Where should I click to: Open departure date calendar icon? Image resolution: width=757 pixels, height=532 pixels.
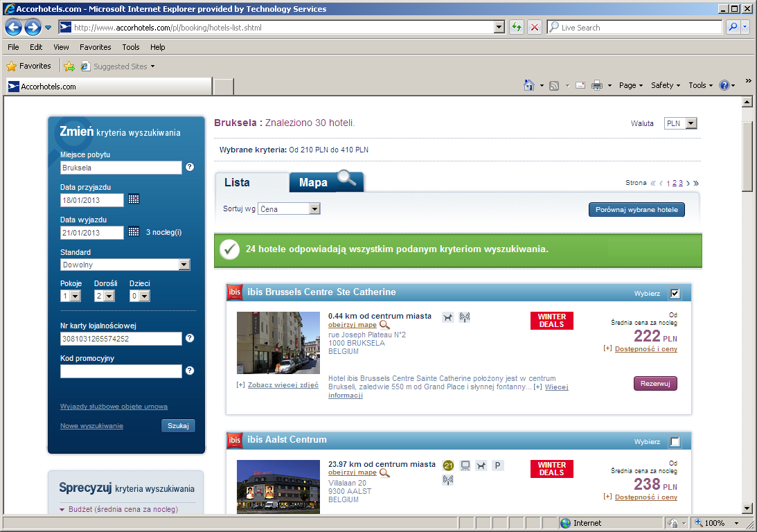tap(134, 232)
